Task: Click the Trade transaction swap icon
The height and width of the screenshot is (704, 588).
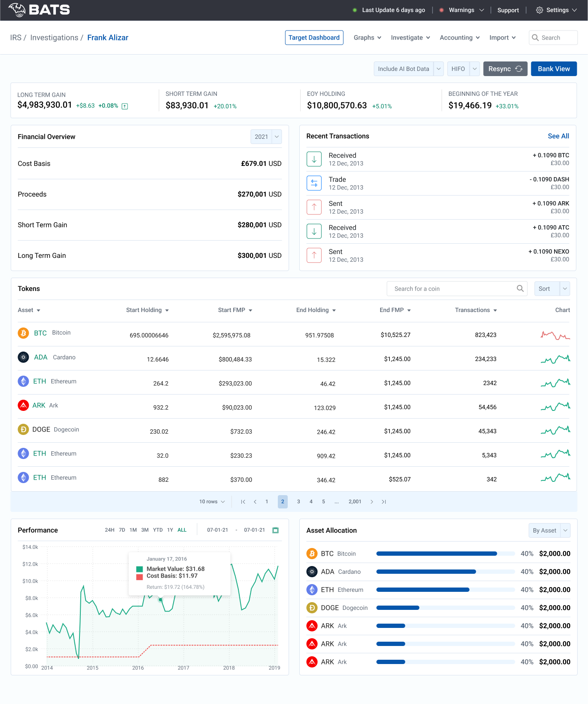Action: coord(314,183)
